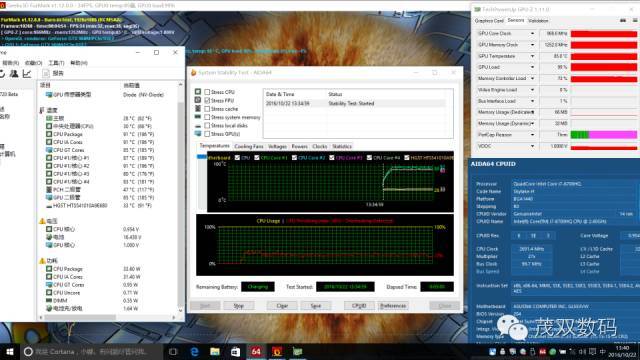Viewport: 640px width, 360px height.
Task: Open the GPU Core Clock sensor dropdown
Action: click(532, 33)
